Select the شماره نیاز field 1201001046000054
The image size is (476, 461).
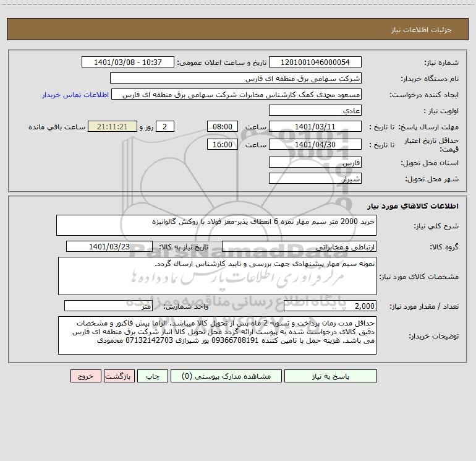tap(315, 62)
